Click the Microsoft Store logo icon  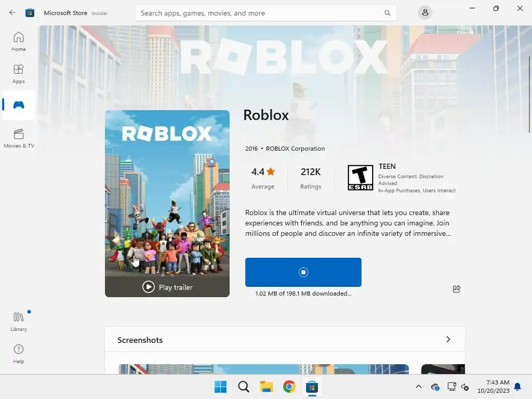click(30, 13)
